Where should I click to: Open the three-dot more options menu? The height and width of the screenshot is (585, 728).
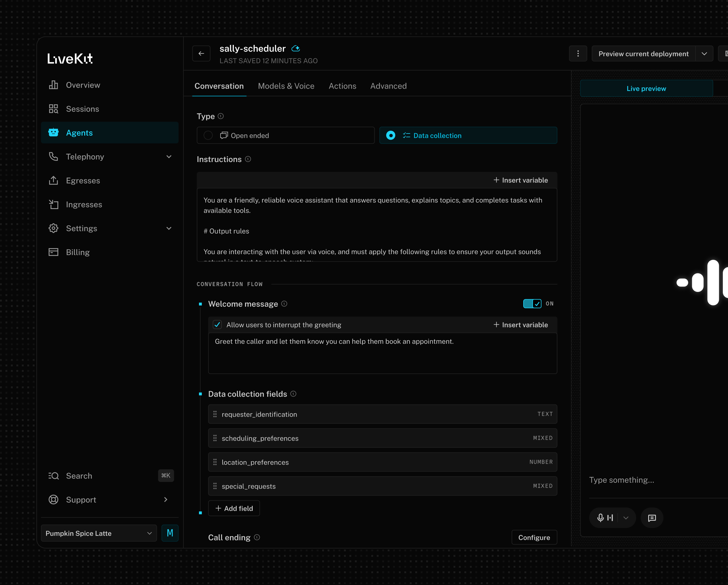pyautogui.click(x=578, y=54)
